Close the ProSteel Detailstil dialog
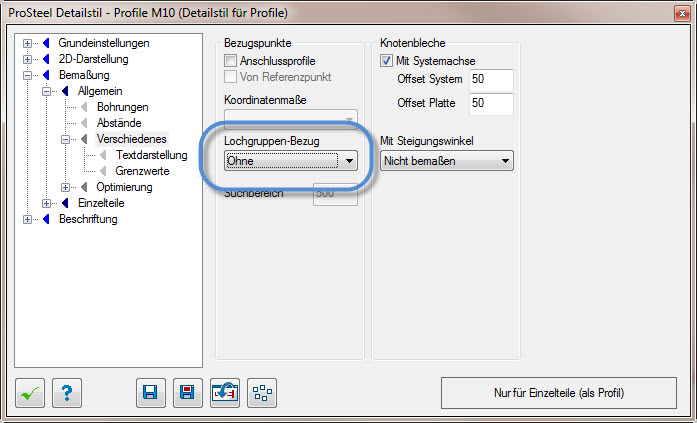 (681, 13)
